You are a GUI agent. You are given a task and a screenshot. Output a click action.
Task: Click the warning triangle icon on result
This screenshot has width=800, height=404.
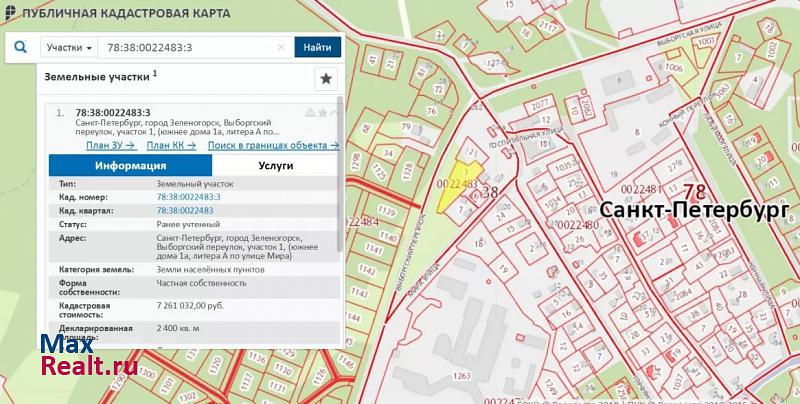coord(310,112)
